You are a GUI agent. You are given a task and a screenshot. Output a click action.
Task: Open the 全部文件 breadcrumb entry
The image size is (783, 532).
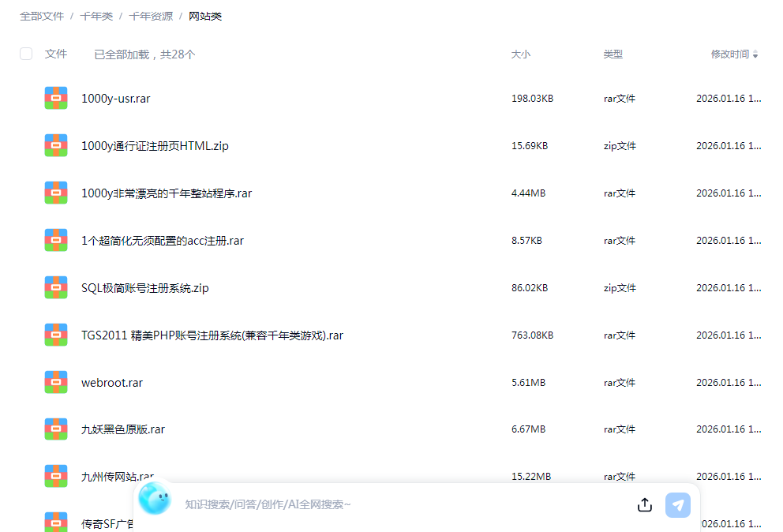(42, 16)
